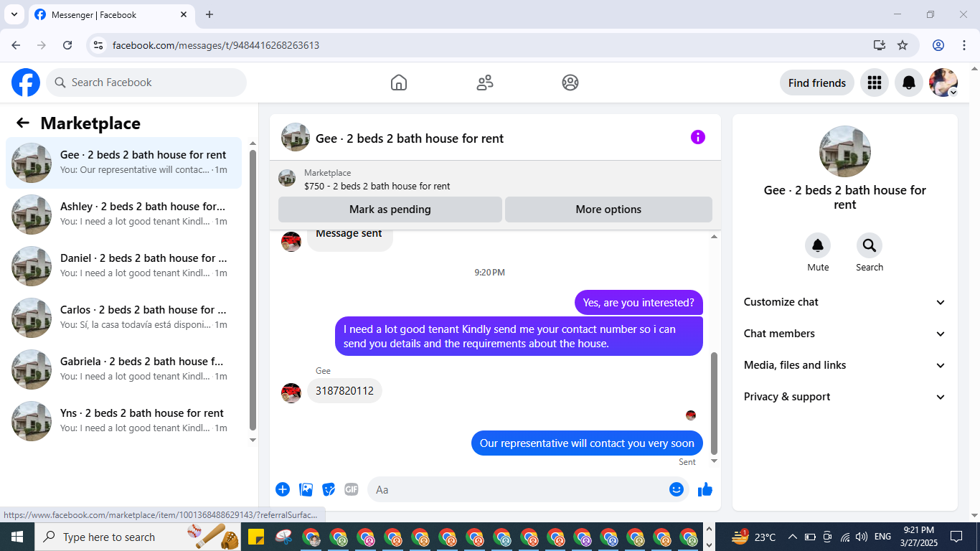The image size is (980, 551).
Task: Click 'Our representative will contact you' message
Action: 587,443
